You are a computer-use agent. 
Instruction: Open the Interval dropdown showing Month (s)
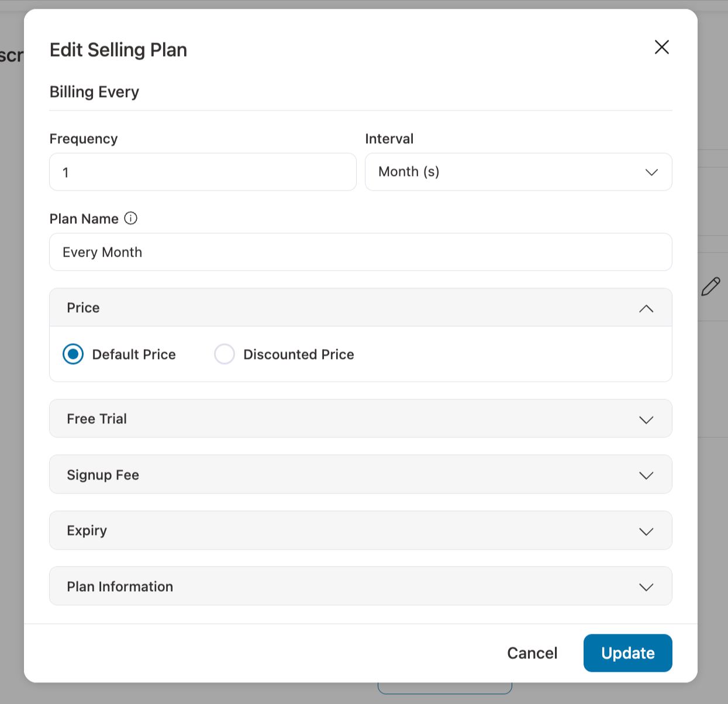(x=519, y=172)
